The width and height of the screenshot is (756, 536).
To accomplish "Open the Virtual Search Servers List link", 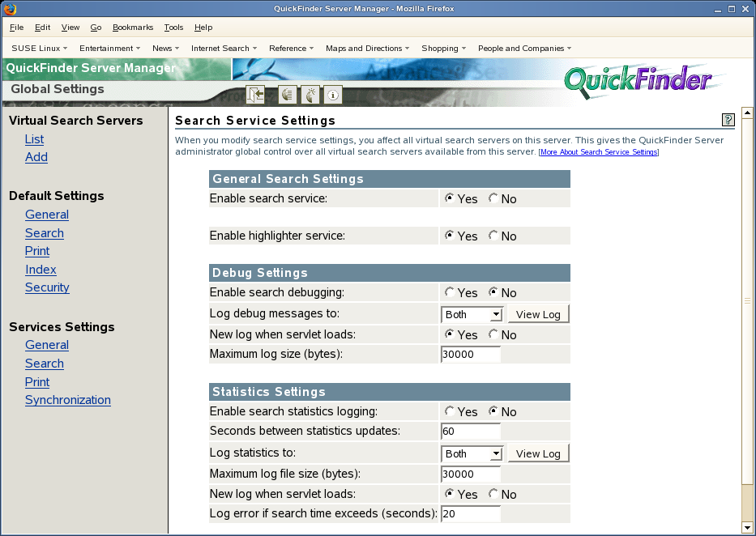I will [x=34, y=139].
